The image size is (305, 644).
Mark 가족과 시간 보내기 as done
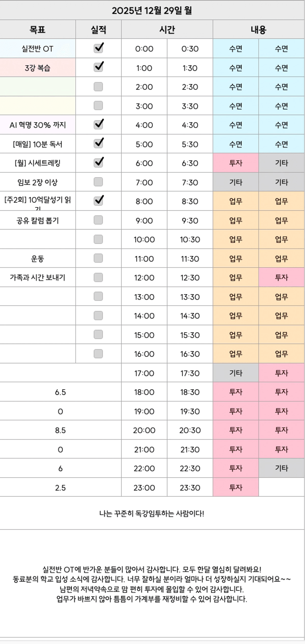tap(98, 278)
